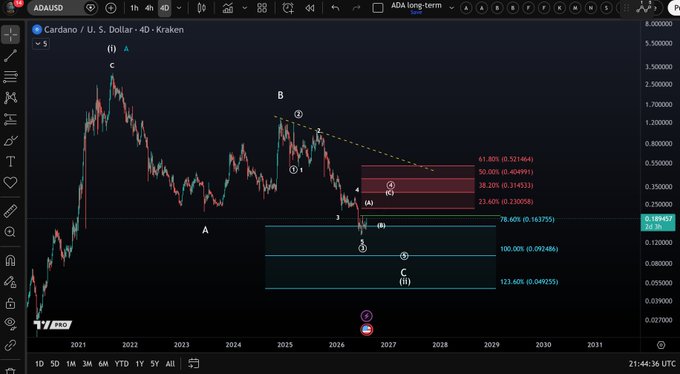Image resolution: width=680 pixels, height=374 pixels.
Task: Expand the time interval dropdown arrow
Action: point(179,8)
